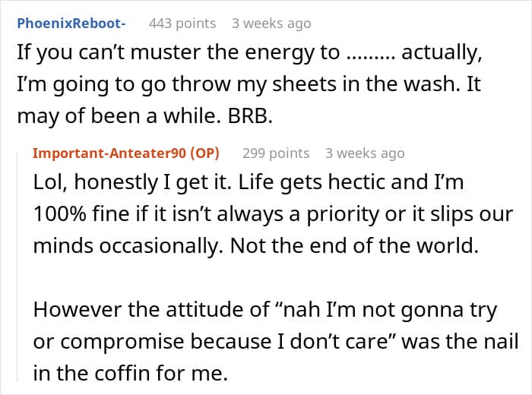Open the PhoenixReboot- user profile

pyautogui.click(x=71, y=24)
